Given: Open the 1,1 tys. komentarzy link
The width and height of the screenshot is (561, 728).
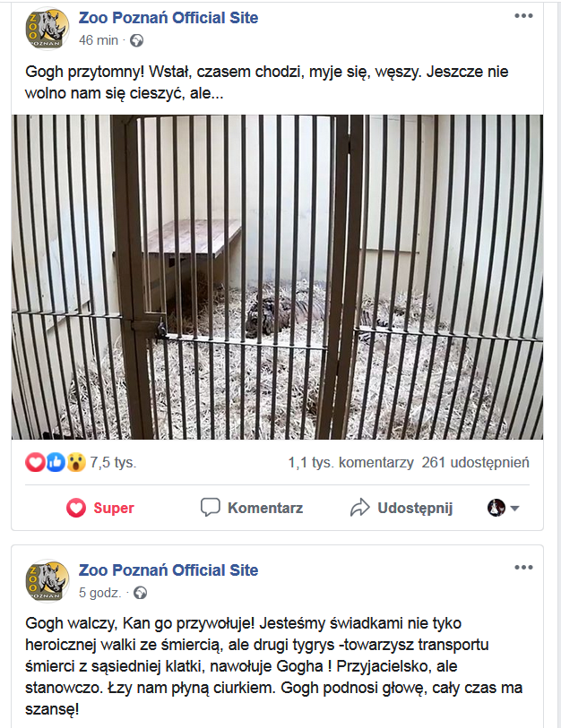Looking at the screenshot, I should pyautogui.click(x=350, y=462).
